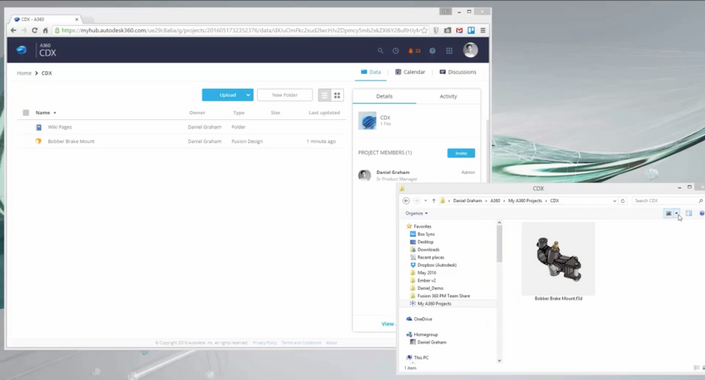Refresh the Explorer address bar
The height and width of the screenshot is (380, 705).
click(623, 201)
